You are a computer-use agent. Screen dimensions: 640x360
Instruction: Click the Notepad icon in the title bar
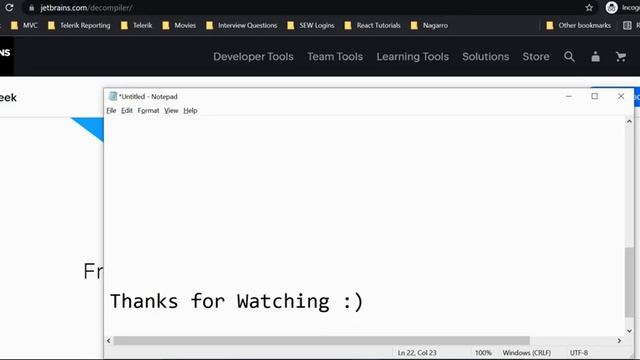pyautogui.click(x=113, y=96)
